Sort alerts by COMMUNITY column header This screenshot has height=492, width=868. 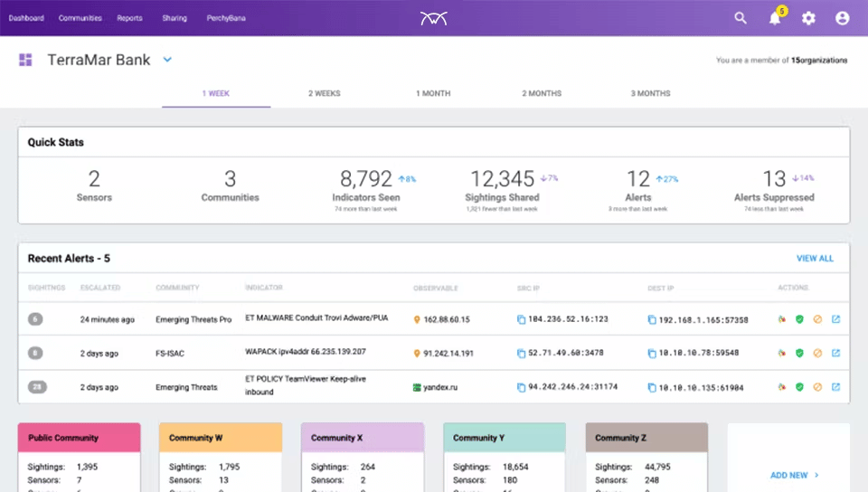177,288
